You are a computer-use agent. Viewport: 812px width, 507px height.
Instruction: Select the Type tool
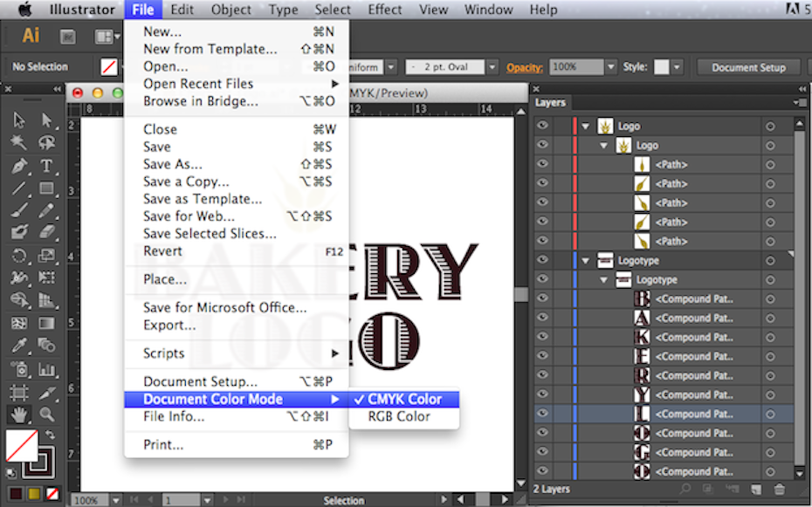tap(47, 166)
